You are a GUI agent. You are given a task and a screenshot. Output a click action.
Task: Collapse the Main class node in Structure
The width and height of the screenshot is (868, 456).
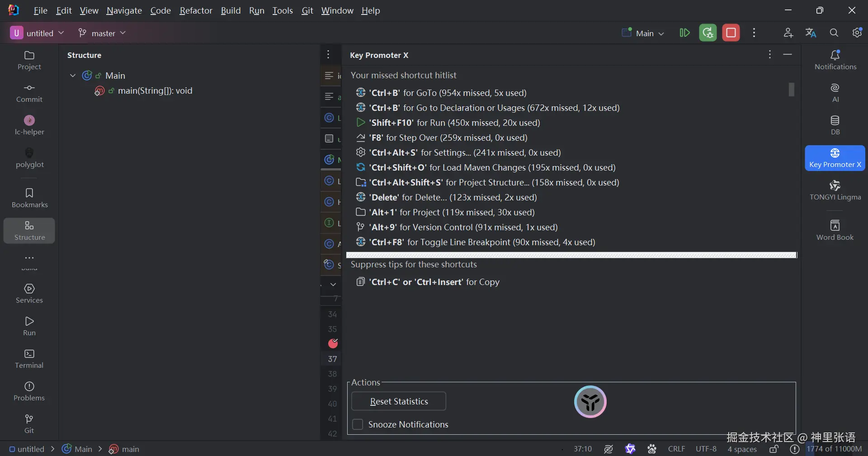click(x=72, y=76)
